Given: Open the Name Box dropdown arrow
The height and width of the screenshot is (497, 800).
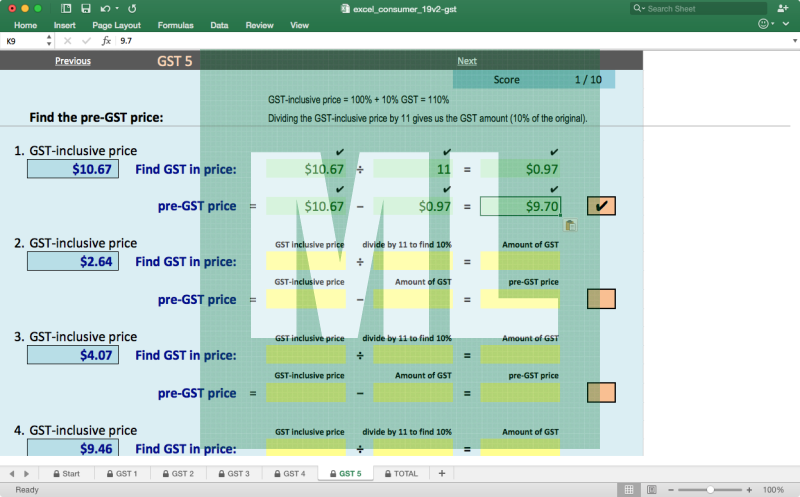Looking at the screenshot, I should [49, 41].
